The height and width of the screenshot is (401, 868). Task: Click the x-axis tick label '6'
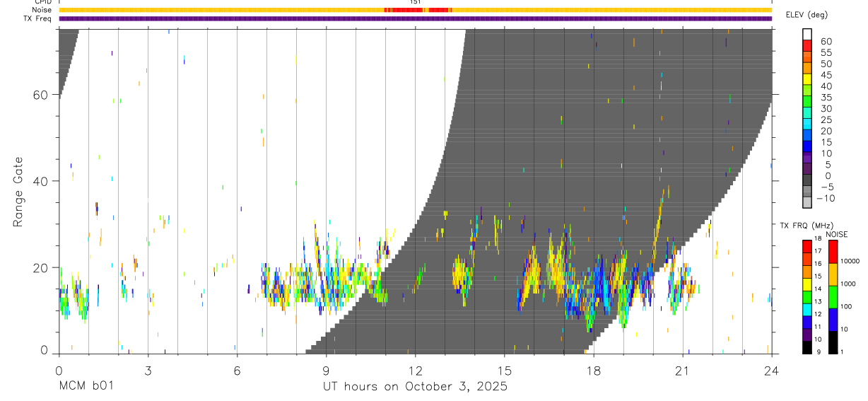237,370
